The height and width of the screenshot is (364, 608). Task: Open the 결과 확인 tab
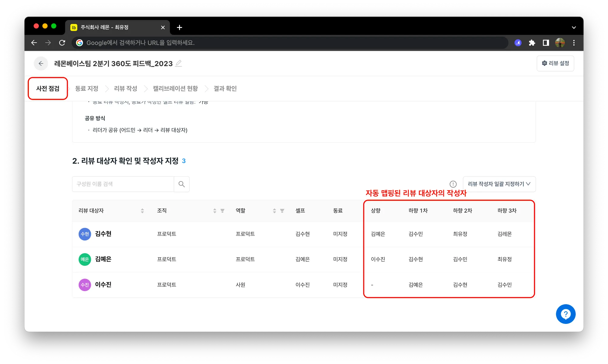(225, 88)
